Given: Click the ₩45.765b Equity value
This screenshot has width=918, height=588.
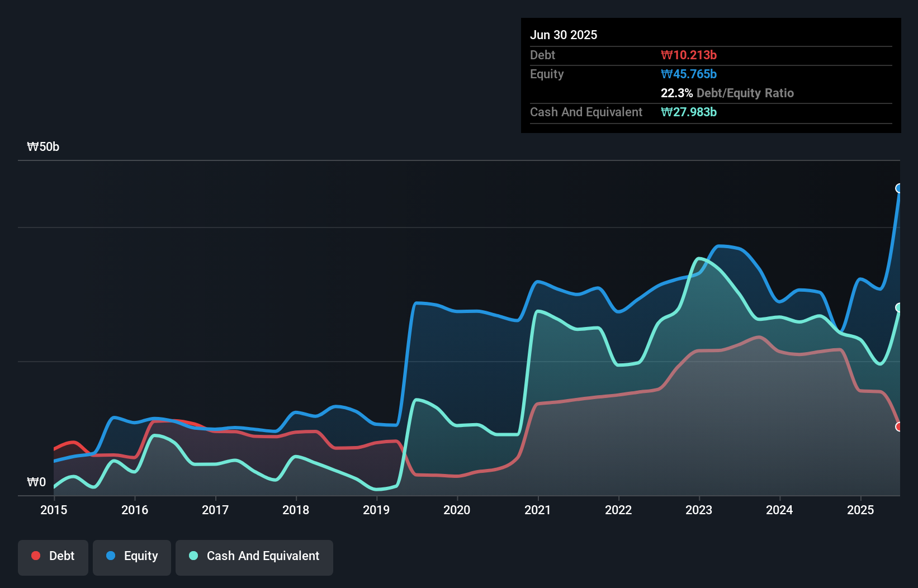Looking at the screenshot, I should pyautogui.click(x=689, y=74).
